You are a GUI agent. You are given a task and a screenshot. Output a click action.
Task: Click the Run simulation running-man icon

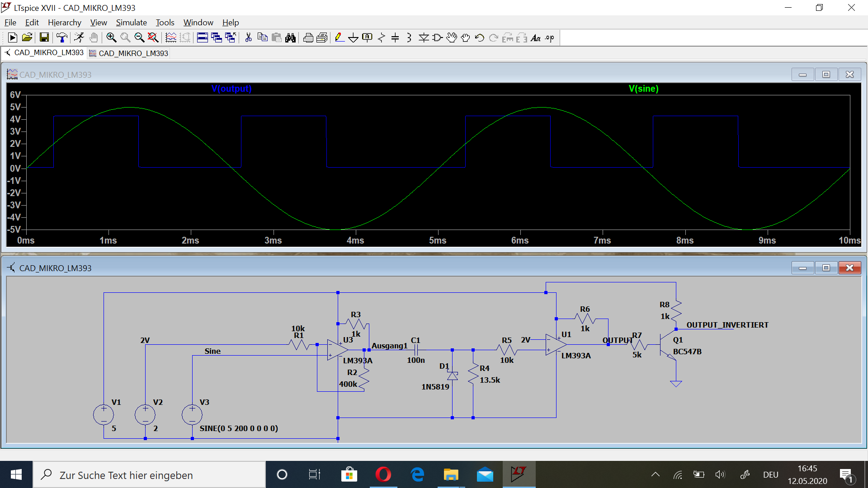click(x=79, y=38)
